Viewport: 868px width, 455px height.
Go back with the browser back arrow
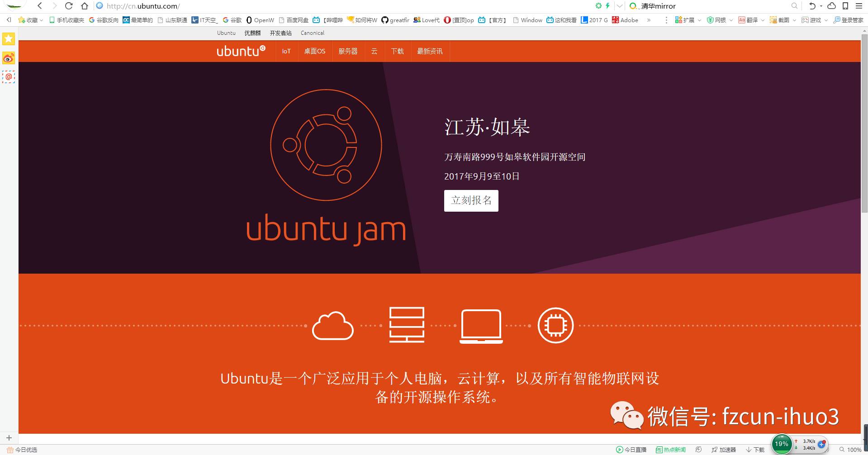coord(40,6)
